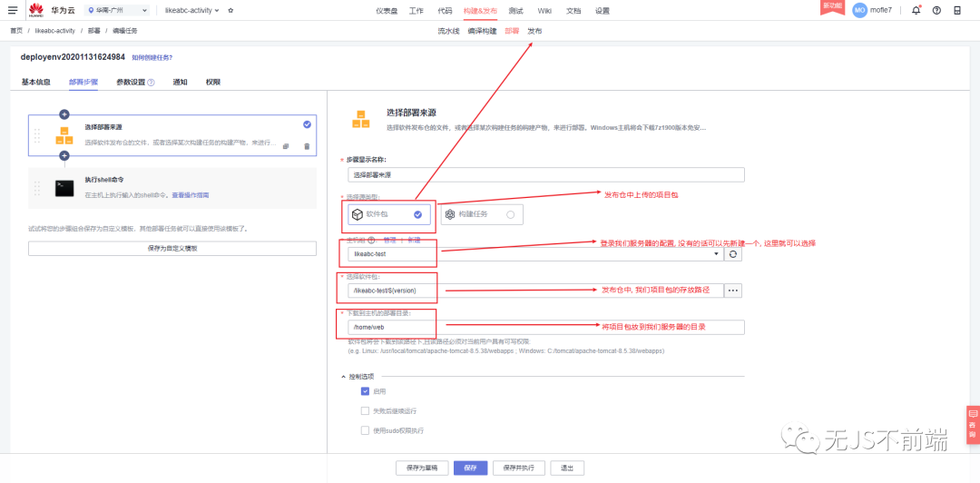980x483 pixels.
Task: Click the 新功能 ribbon badge
Action: (x=832, y=6)
